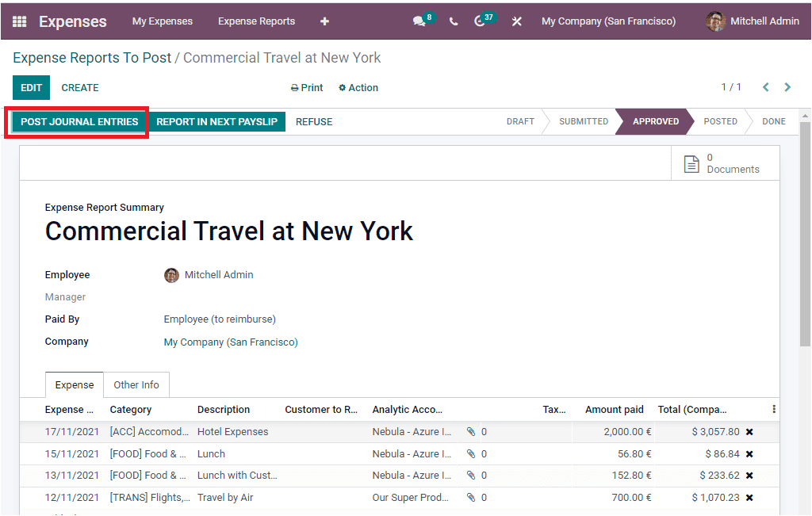Click the EDIT button
Image resolution: width=812 pixels, height=516 pixels.
coord(31,87)
